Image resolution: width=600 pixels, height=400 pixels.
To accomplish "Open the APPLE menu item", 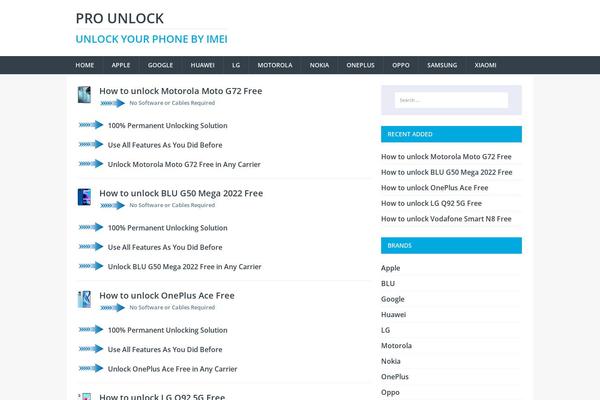I will (x=121, y=65).
